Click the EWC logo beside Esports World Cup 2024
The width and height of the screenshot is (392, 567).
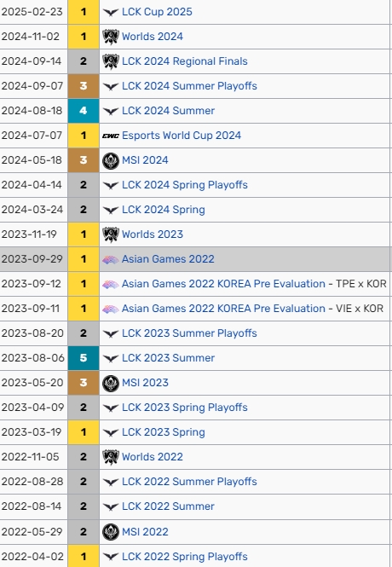tap(111, 136)
